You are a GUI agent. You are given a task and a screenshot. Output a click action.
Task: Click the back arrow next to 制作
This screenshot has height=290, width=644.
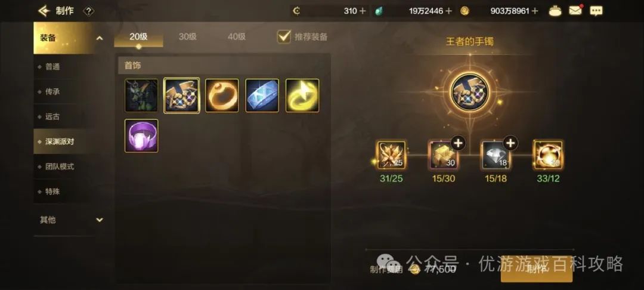[44, 11]
